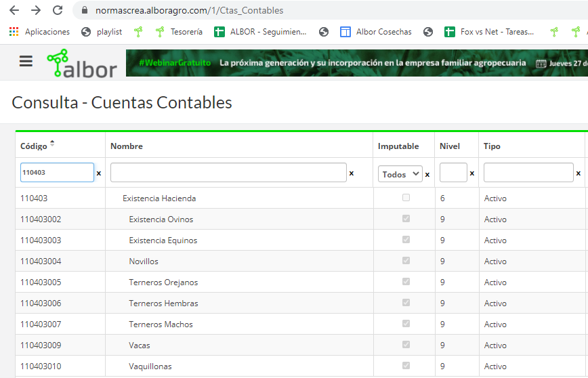Toggle Imputable checkbox for Terneros Hembras
The image size is (588, 378).
406,303
